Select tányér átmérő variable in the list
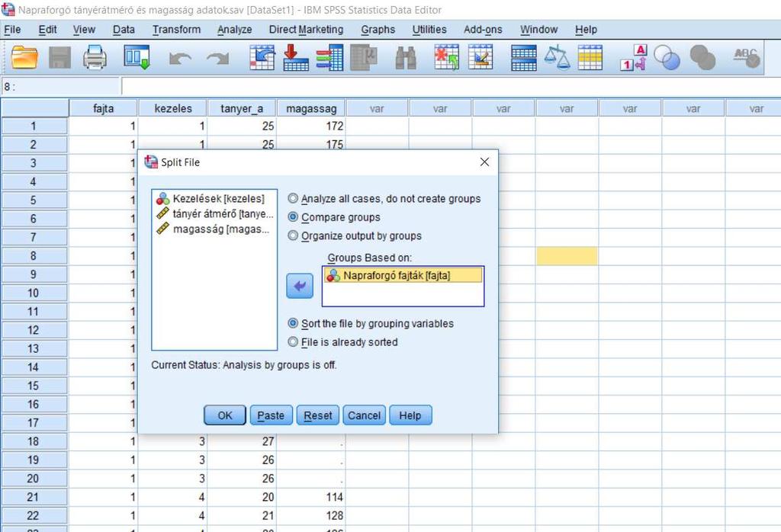The height and width of the screenshot is (532, 781). (214, 213)
